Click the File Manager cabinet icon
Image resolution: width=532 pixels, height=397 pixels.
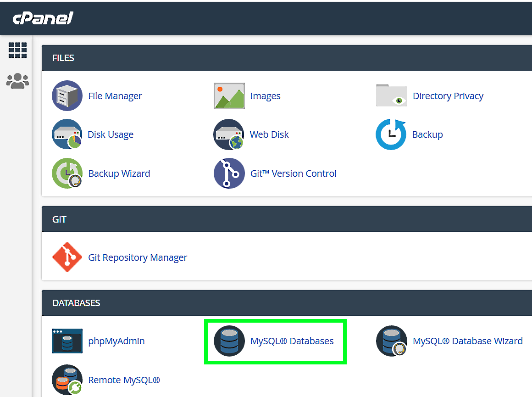click(67, 96)
